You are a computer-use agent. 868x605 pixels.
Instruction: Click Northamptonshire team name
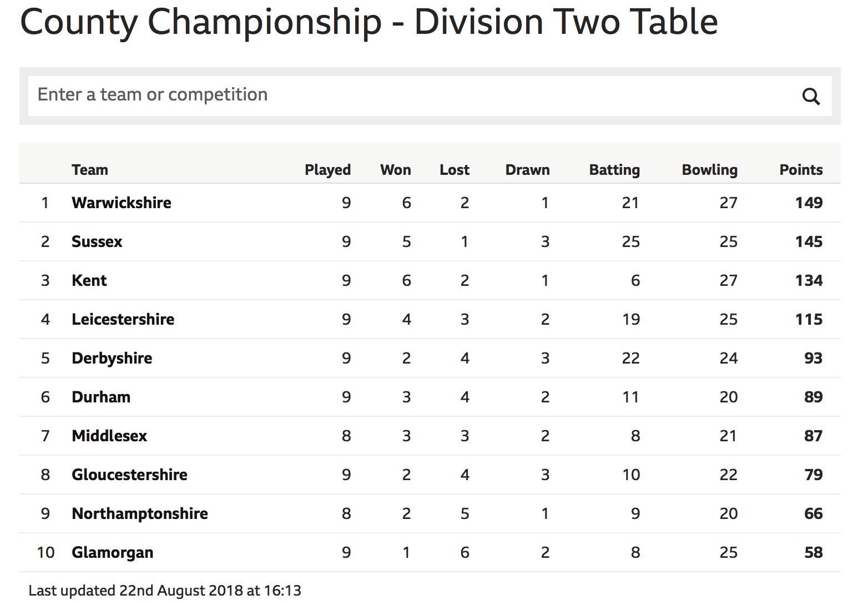[140, 513]
